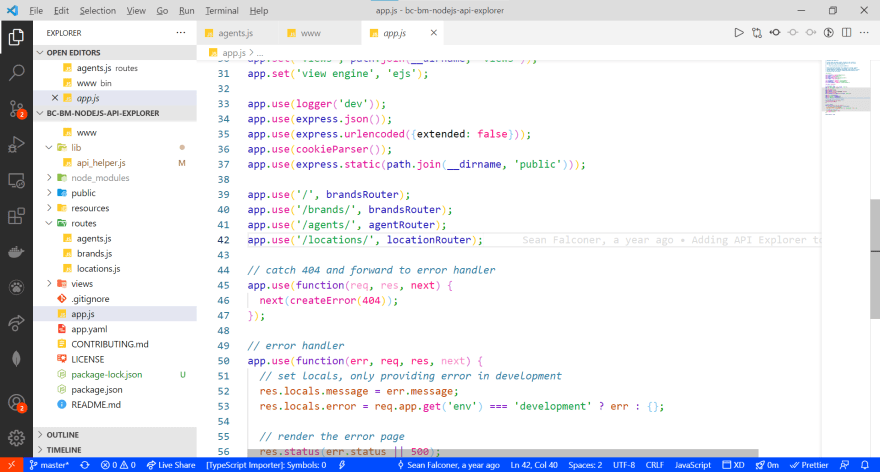Click XD indicator in status bar

(733, 465)
